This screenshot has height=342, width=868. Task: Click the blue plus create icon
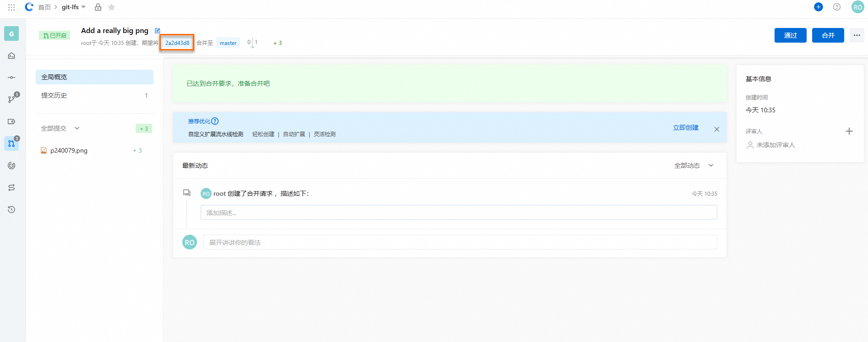tap(819, 7)
